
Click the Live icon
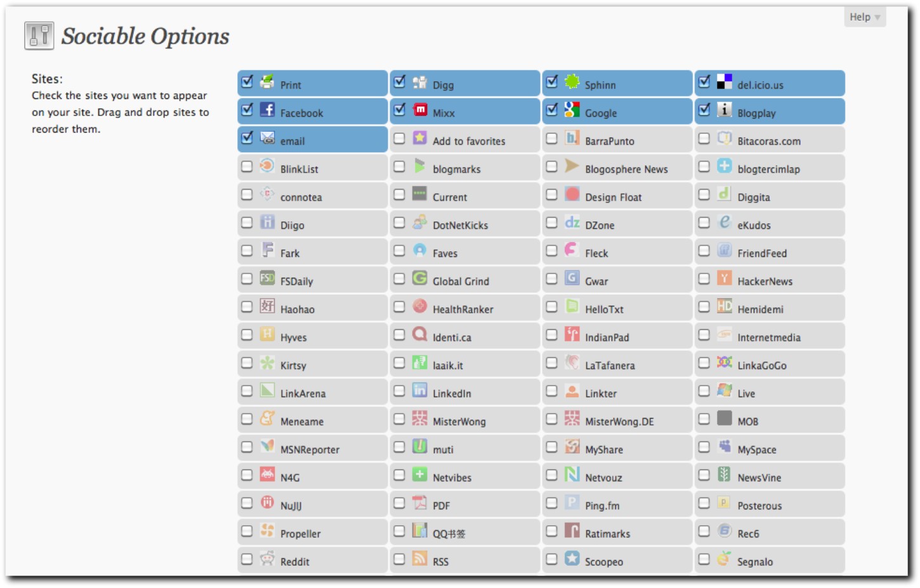[x=725, y=390]
